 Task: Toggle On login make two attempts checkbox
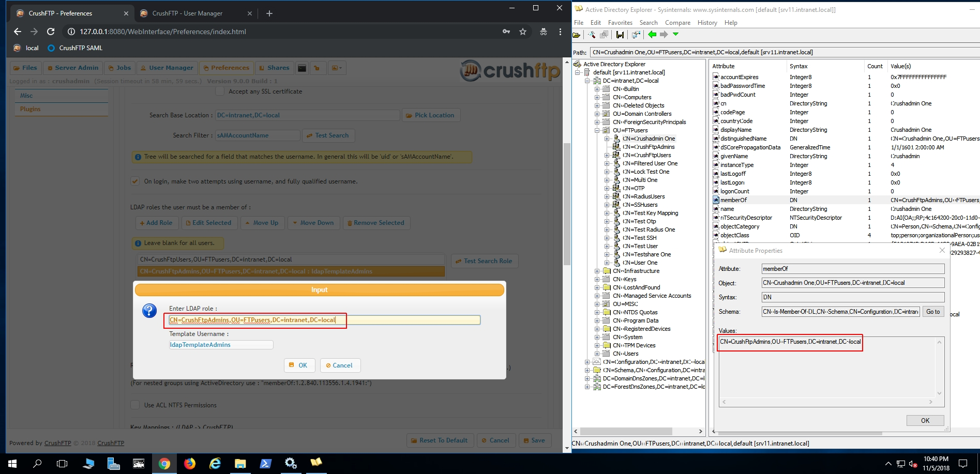135,181
